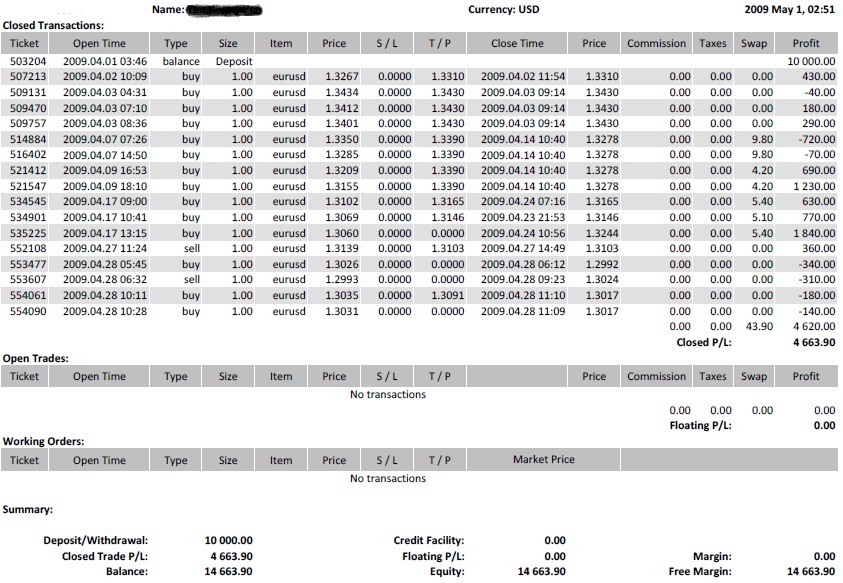Click the Summary heading
Image resolution: width=843 pixels, height=583 pixels.
pyautogui.click(x=27, y=509)
